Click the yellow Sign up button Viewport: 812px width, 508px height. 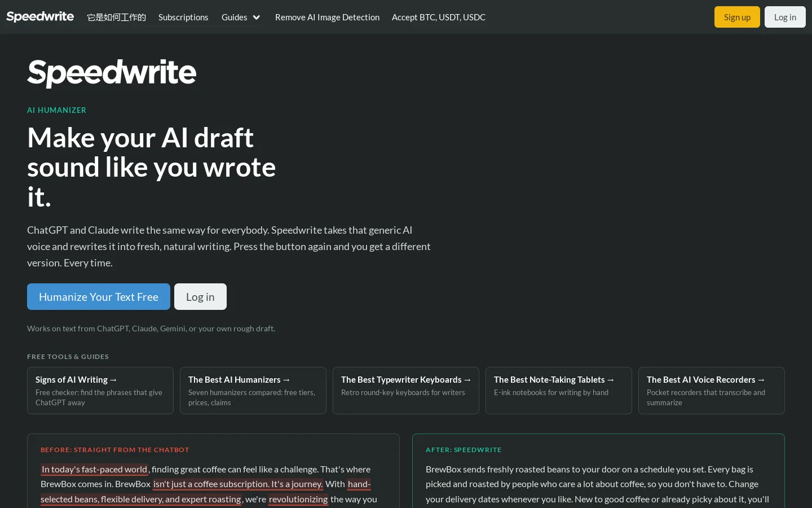coord(737,17)
